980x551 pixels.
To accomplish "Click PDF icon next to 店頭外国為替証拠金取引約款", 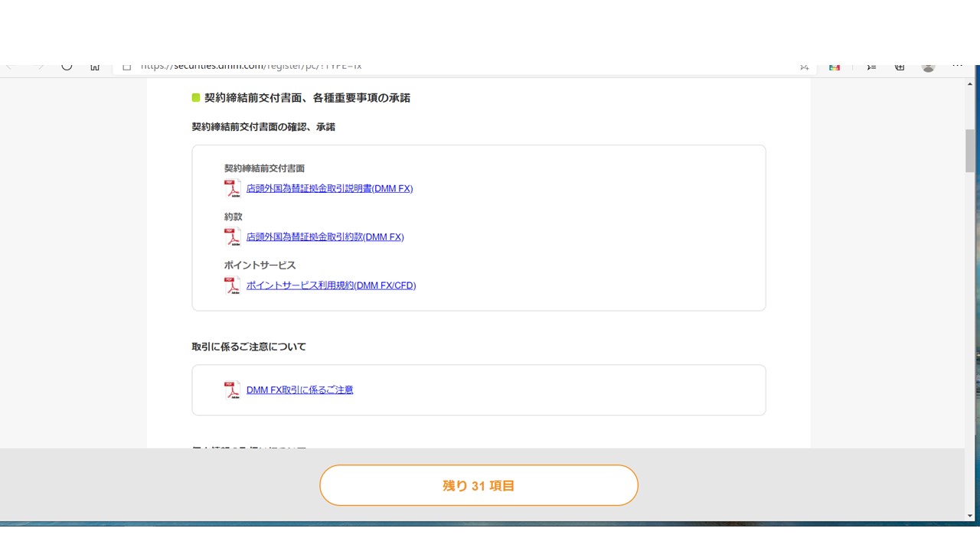I will point(232,237).
